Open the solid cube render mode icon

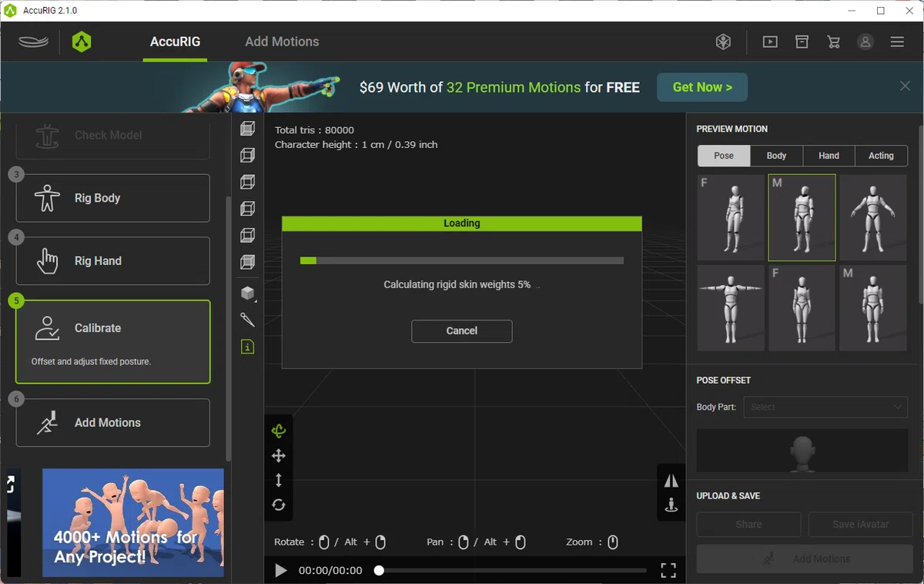247,293
